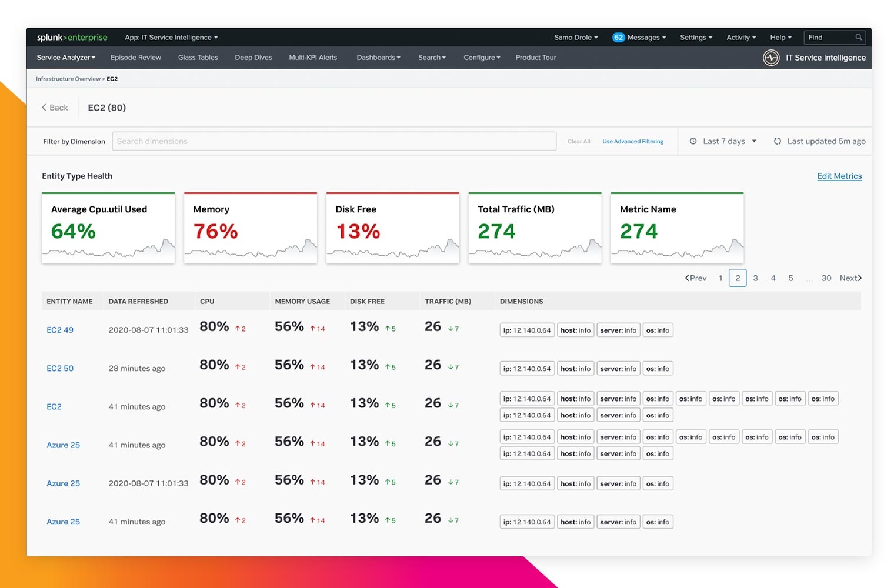Click the Entity Type Health heading
Image resolution: width=894 pixels, height=588 pixels.
coord(77,176)
